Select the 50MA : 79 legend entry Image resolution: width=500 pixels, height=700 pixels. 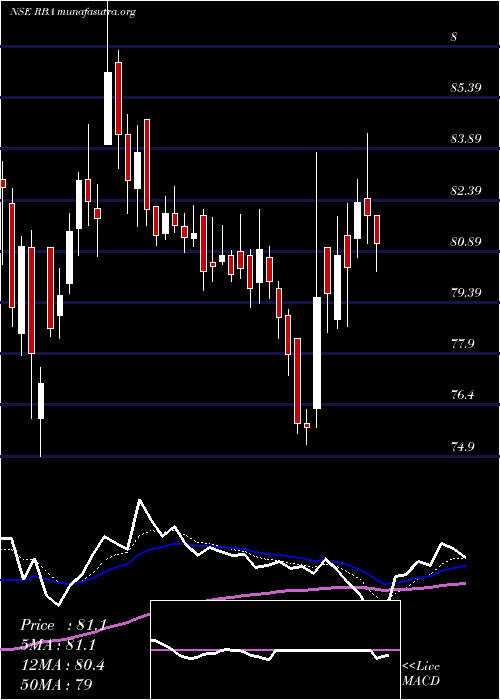[57, 685]
